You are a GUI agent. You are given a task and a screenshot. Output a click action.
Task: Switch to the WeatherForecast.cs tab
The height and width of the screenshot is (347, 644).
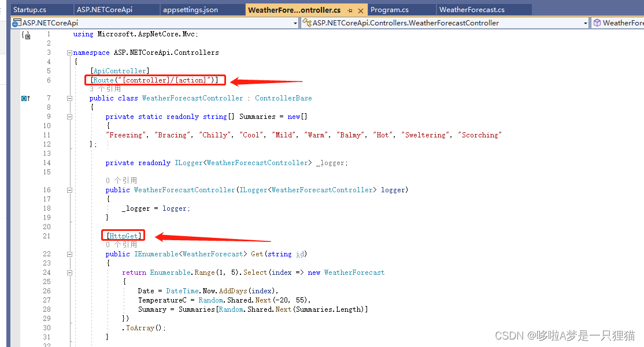point(472,9)
